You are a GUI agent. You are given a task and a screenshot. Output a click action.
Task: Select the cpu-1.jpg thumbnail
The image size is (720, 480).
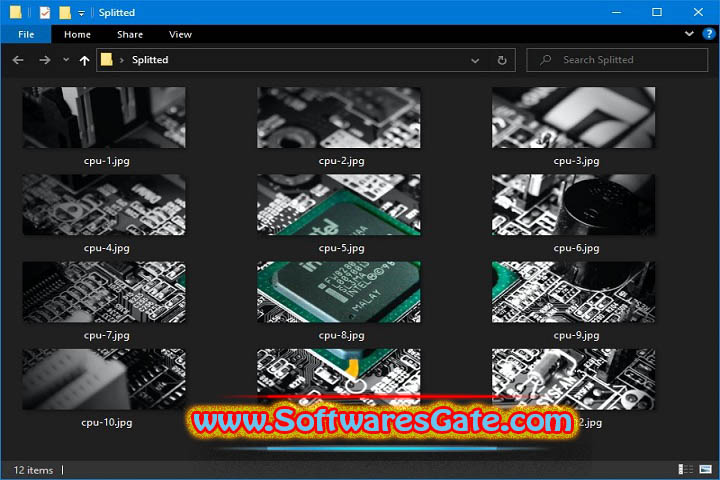pyautogui.click(x=104, y=118)
